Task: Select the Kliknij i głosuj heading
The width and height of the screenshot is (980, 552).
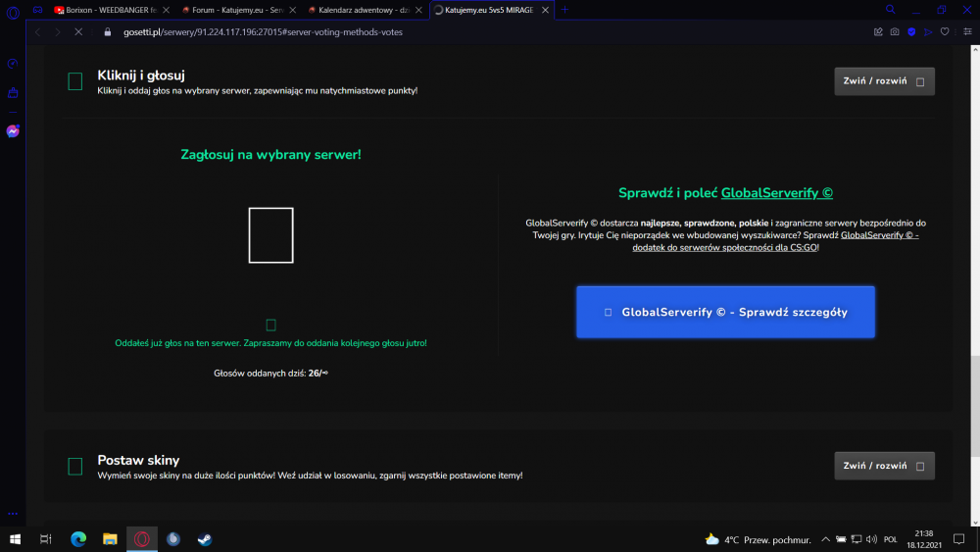Action: [141, 75]
